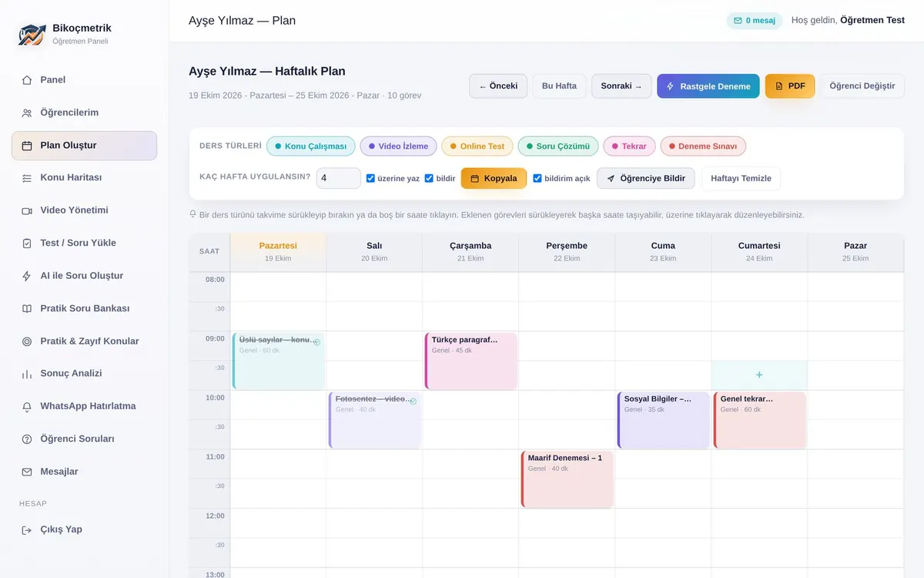The width and height of the screenshot is (924, 578).
Task: Click the weeks number input field
Action: coord(339,178)
